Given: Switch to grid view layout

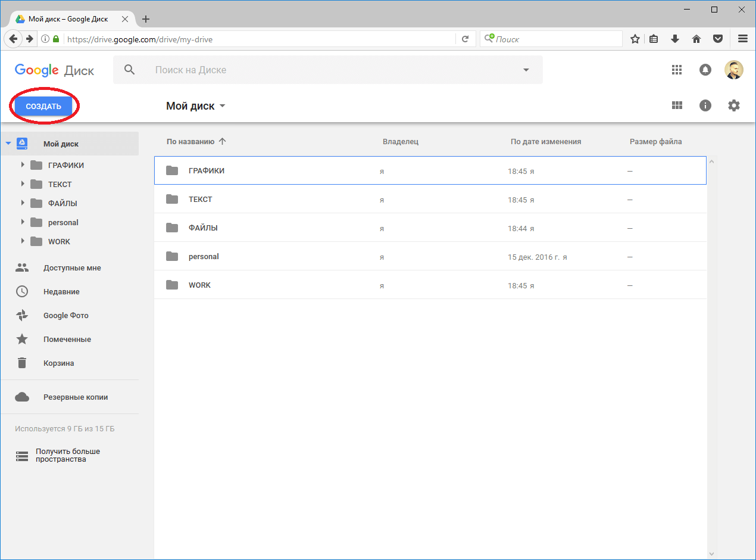Looking at the screenshot, I should (676, 105).
